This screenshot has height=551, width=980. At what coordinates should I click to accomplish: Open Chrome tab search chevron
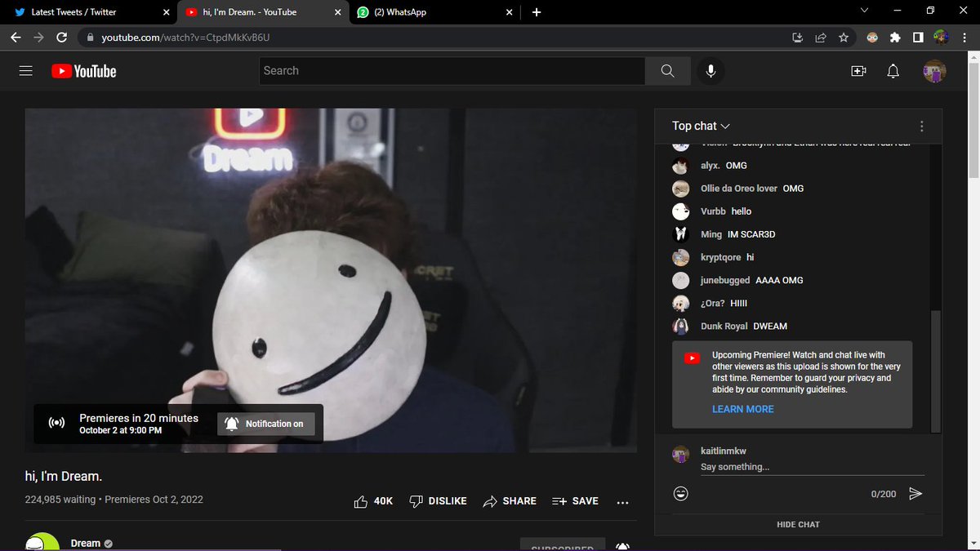click(865, 11)
